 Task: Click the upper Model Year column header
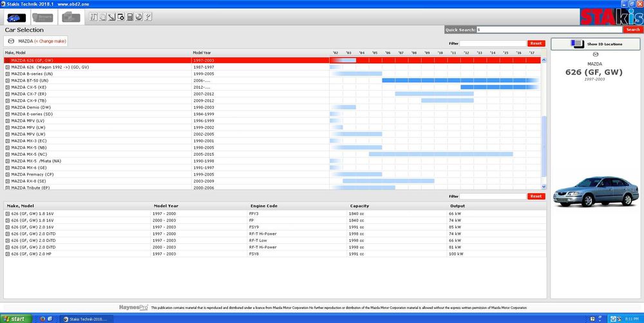coord(202,53)
